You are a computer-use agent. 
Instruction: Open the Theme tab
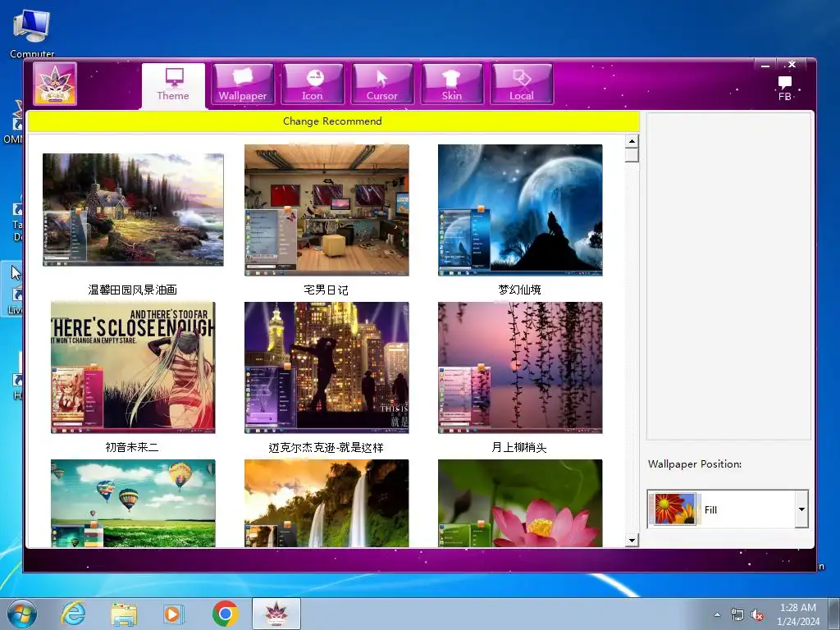(173, 85)
